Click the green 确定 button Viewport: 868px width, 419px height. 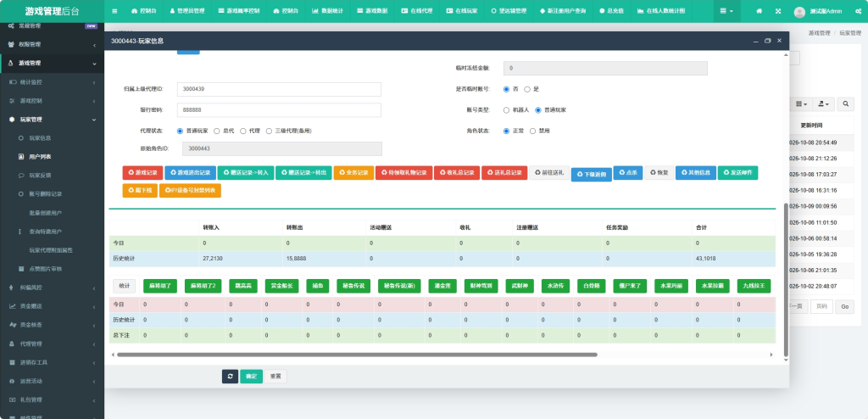[x=251, y=377]
